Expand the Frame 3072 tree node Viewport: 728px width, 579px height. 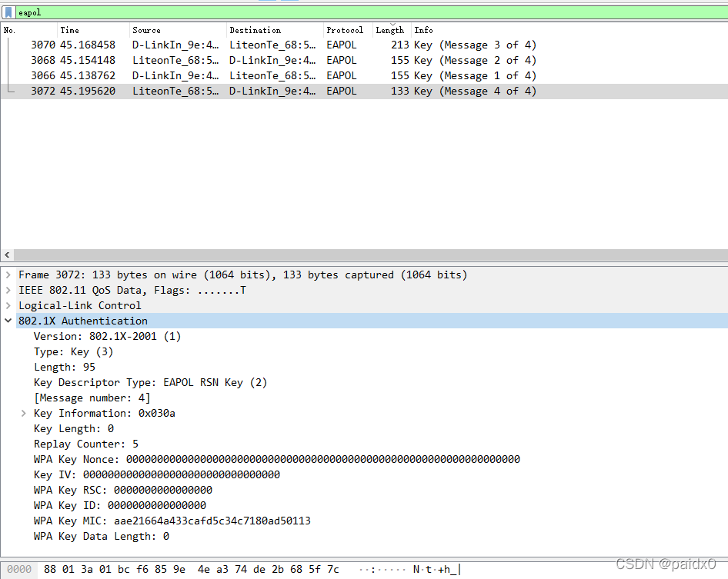point(8,275)
